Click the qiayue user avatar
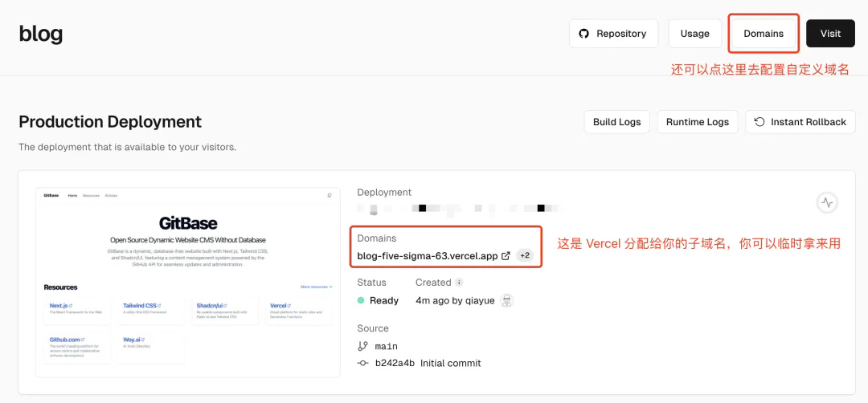Viewport: 868px width, 403px height. (x=506, y=301)
